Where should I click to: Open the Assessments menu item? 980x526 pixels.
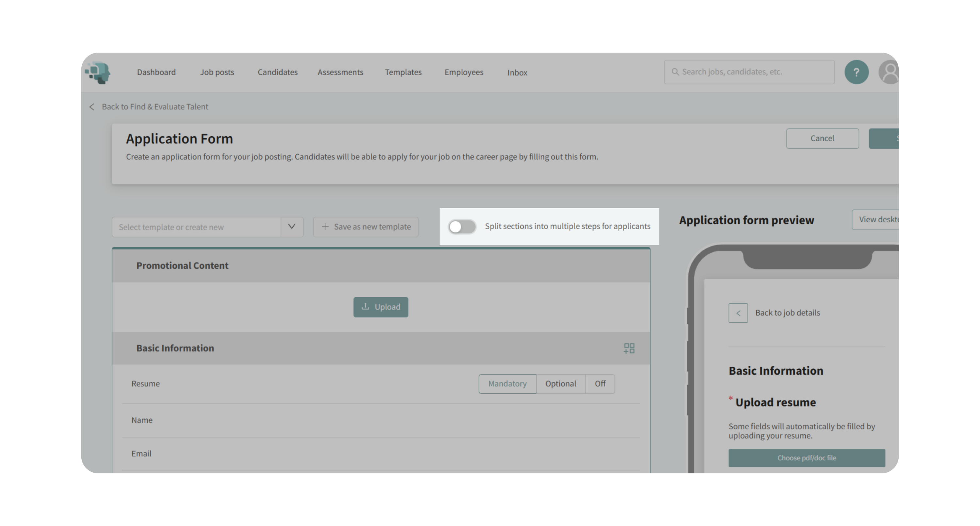coord(340,72)
